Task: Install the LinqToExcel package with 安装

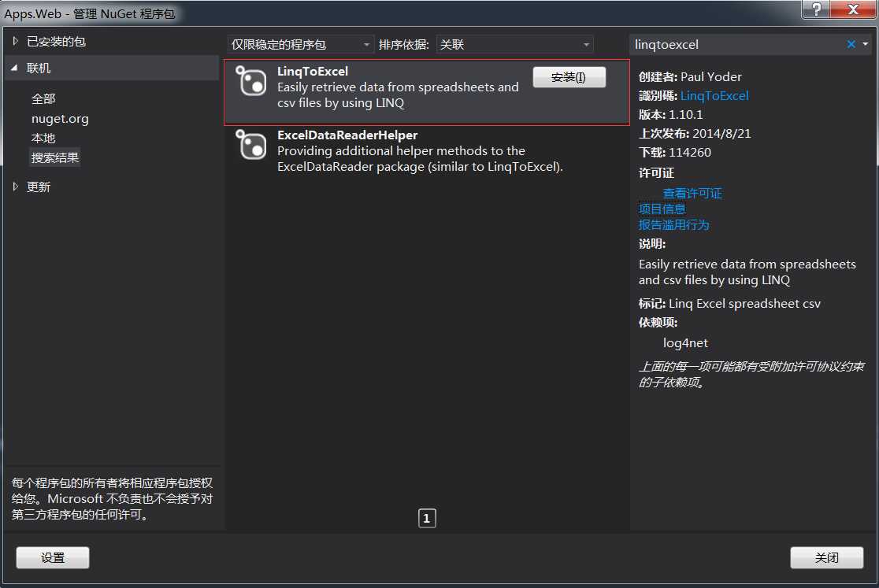Action: tap(569, 77)
